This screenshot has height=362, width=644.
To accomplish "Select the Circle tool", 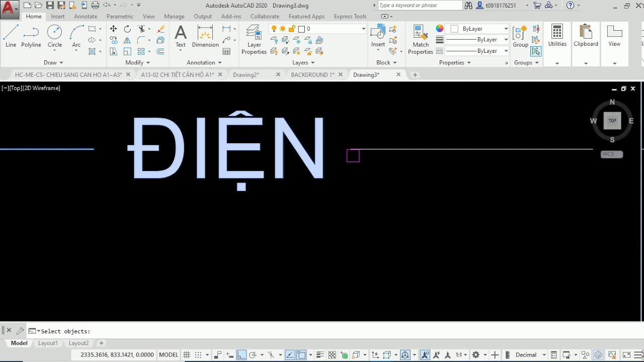I will click(55, 36).
